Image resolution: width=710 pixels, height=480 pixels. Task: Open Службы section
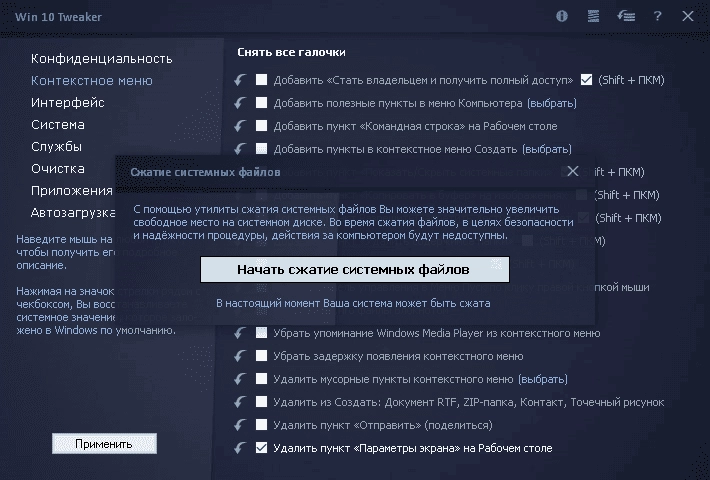[56, 147]
